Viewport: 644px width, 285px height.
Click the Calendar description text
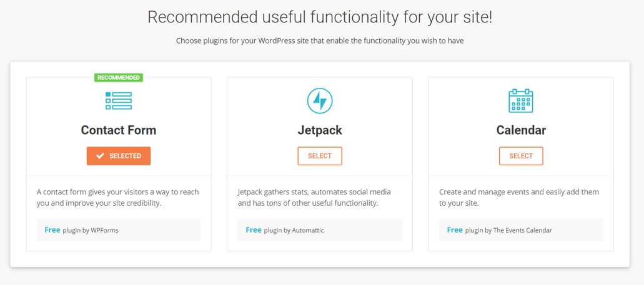(x=519, y=198)
